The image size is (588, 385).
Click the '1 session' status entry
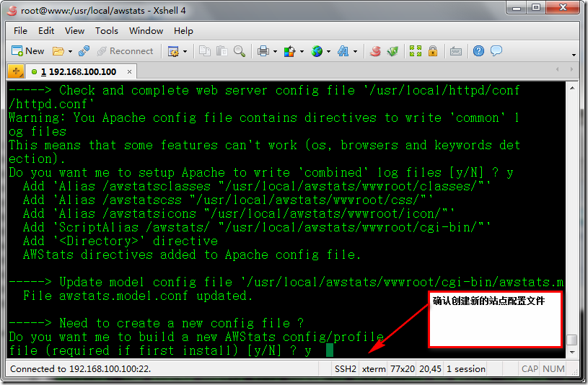466,369
